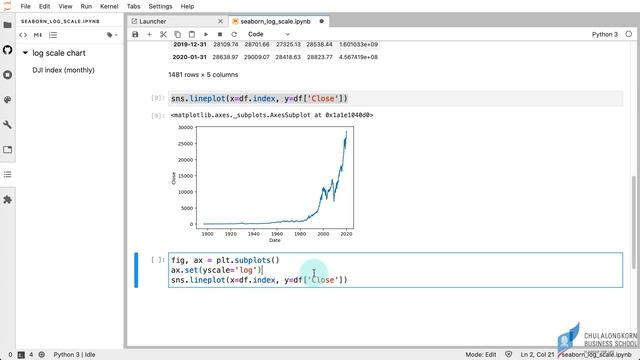Insert a cell below with plus icon
The image size is (640, 360).
click(149, 34)
